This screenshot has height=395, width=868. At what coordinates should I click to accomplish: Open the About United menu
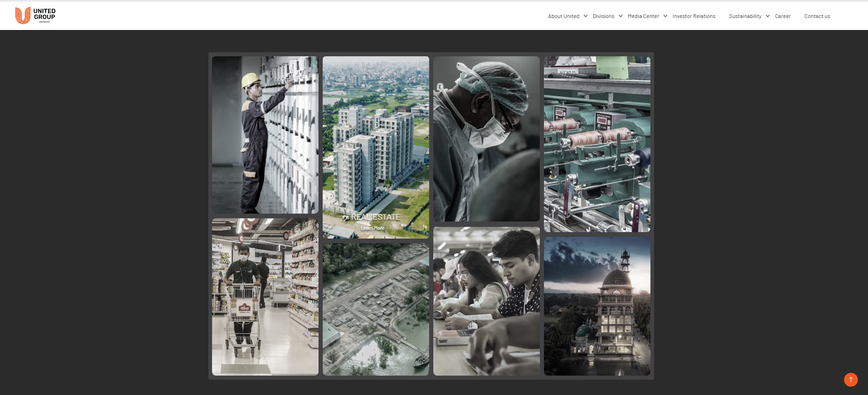coord(563,16)
